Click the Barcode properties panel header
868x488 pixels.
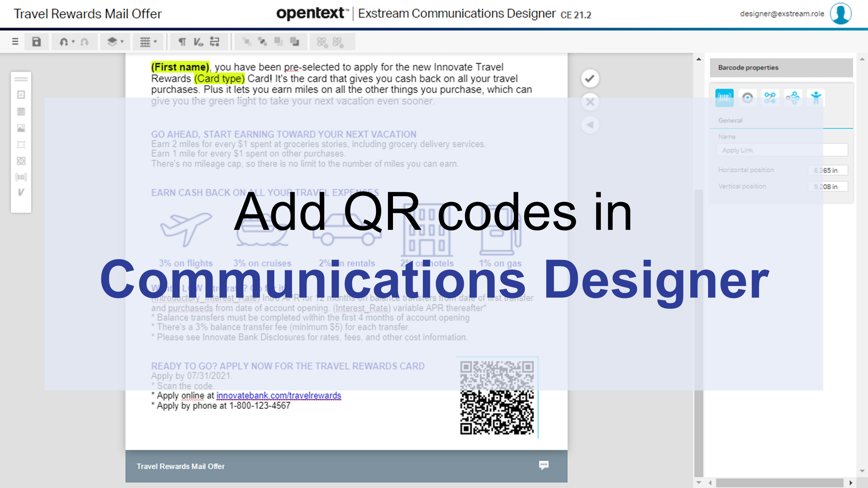[781, 67]
